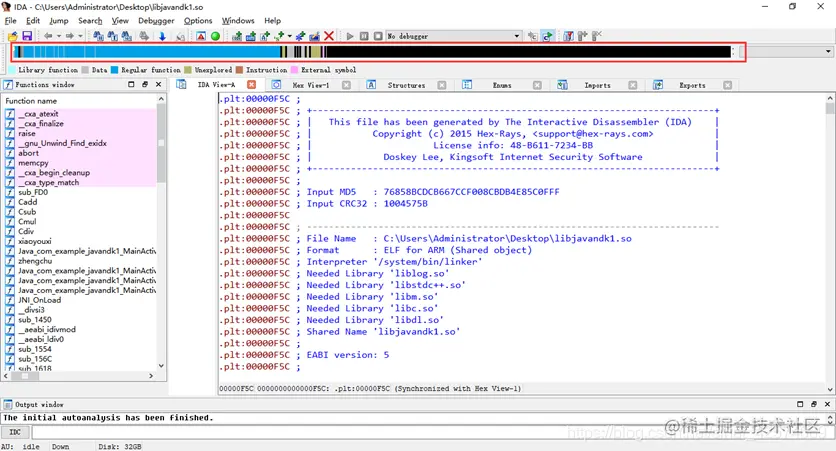Close the IDA View-A tab
This screenshot has width=836, height=451.
click(x=252, y=85)
